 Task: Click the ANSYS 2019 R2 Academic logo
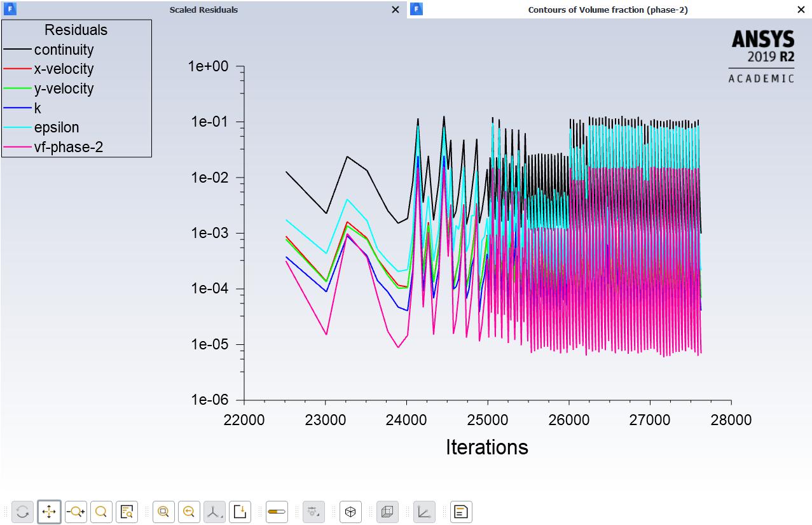(760, 57)
